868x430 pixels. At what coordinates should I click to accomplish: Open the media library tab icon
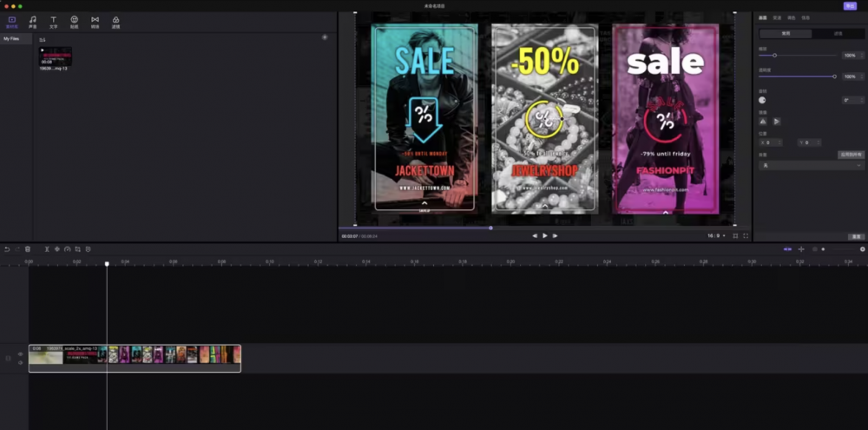coord(11,20)
